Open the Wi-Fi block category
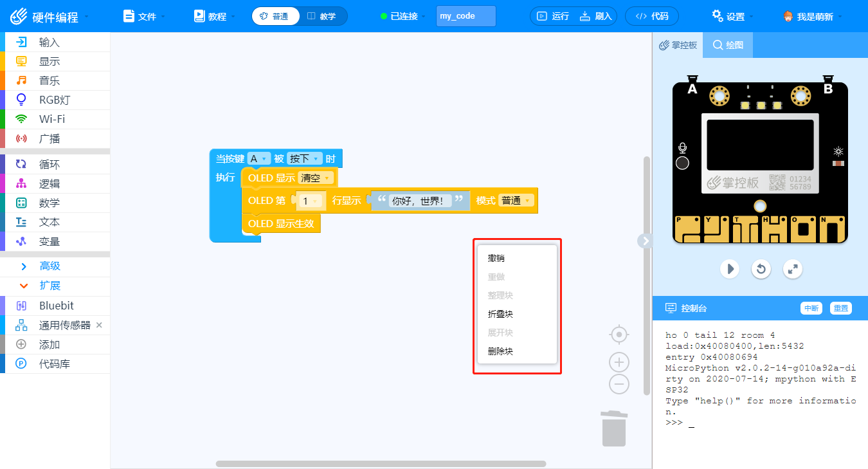Screen dimensions: 868x469 (x=55, y=119)
